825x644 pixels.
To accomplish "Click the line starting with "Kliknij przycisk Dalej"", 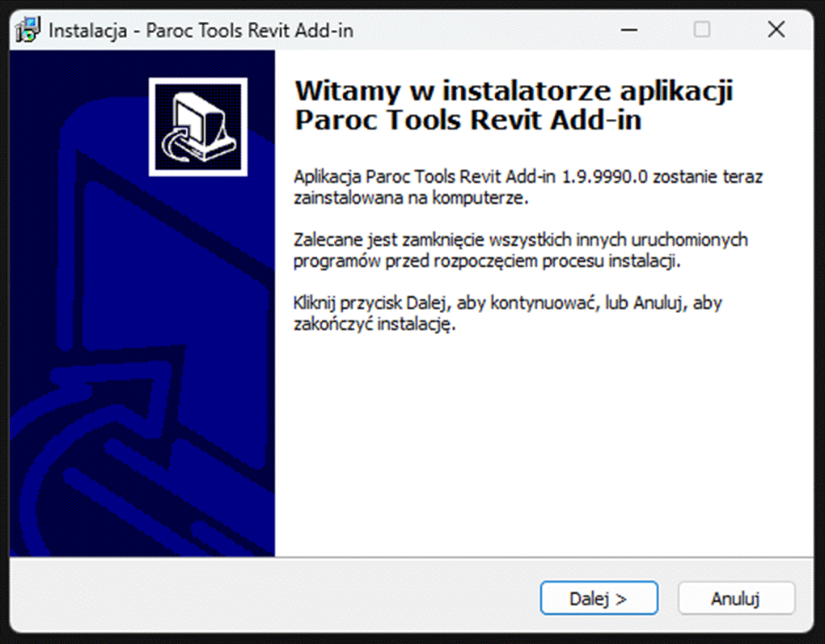I will click(x=507, y=303).
